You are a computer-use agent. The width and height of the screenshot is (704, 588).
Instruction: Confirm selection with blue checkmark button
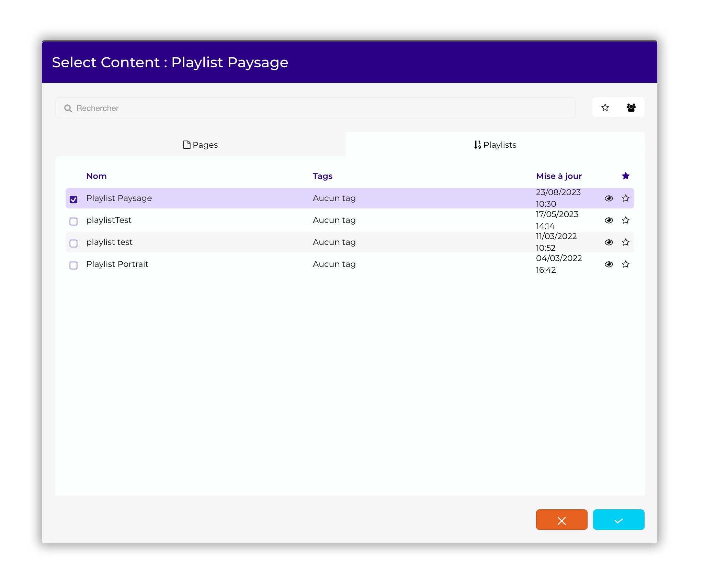618,520
